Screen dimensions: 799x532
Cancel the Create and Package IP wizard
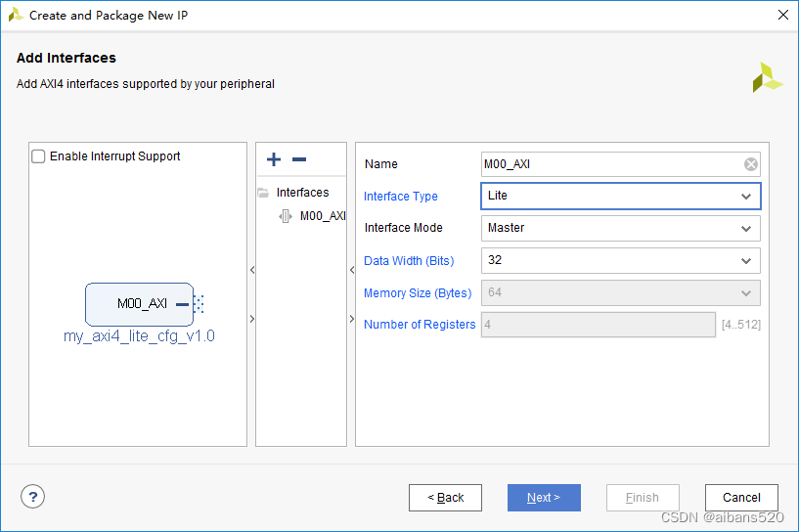[x=741, y=498]
